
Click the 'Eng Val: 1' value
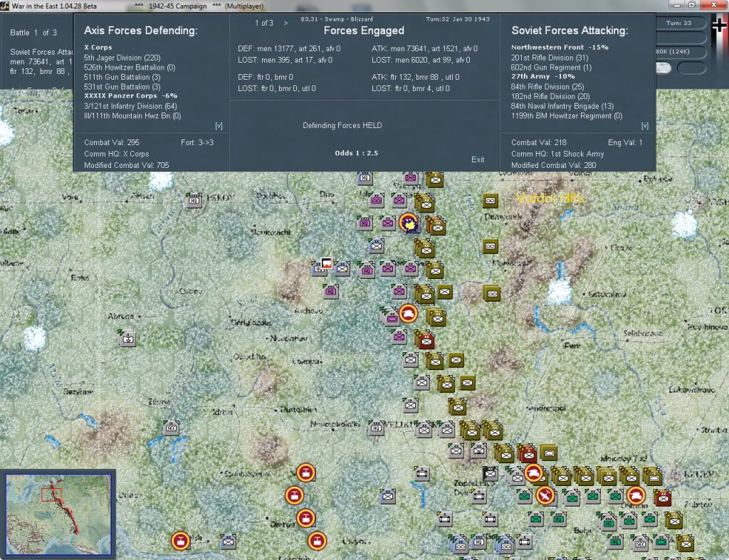pos(625,143)
